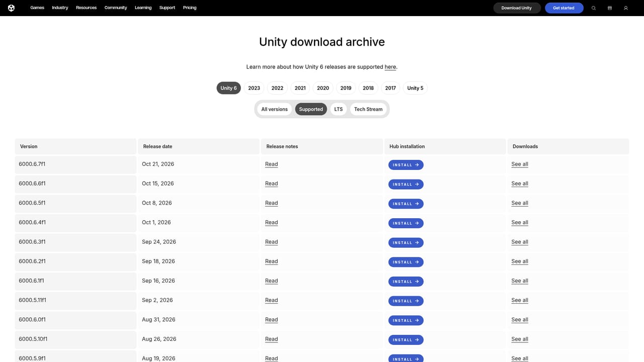Switch to the 2021 version tab
Screen dimensions: 644x362
(x=300, y=88)
